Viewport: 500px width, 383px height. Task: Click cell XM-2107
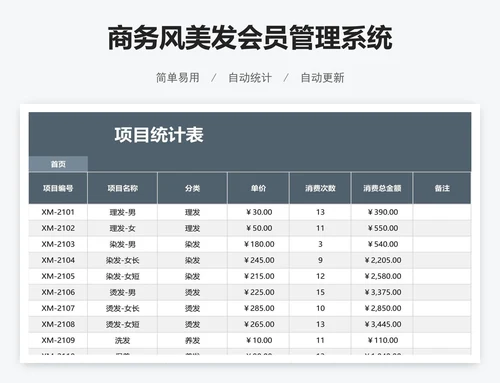(58, 308)
